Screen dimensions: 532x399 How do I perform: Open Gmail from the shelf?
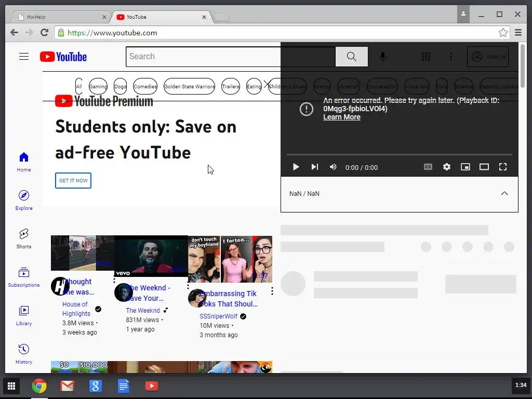point(67,386)
